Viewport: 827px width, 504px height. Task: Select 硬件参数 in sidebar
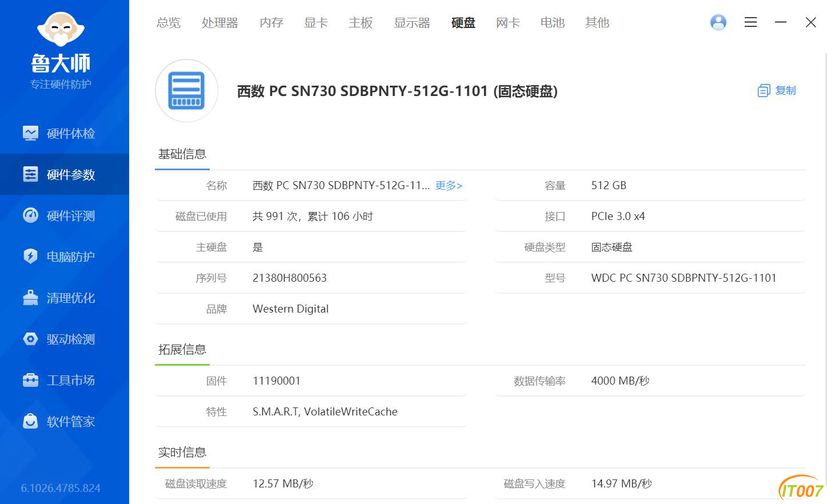(71, 174)
